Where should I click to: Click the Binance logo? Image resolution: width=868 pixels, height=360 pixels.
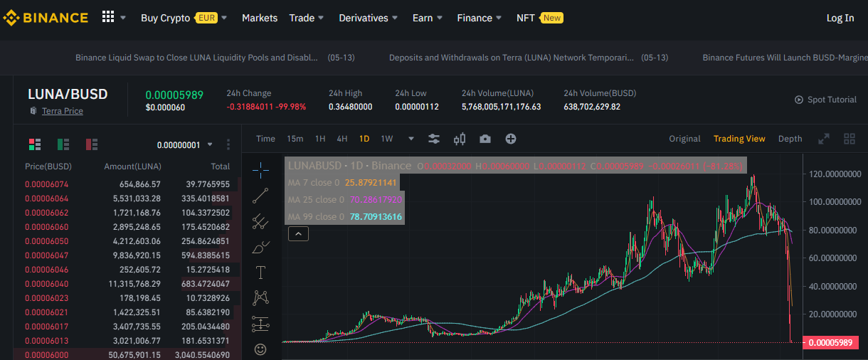pyautogui.click(x=46, y=18)
